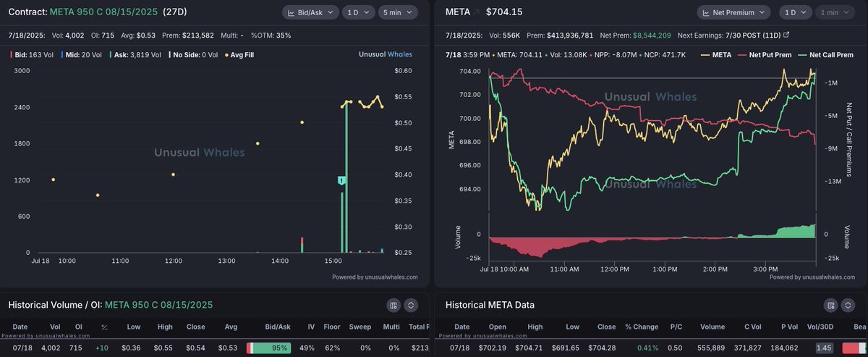This screenshot has height=357, width=868.
Task: Toggle the Ask volume legend series
Action: coord(135,54)
